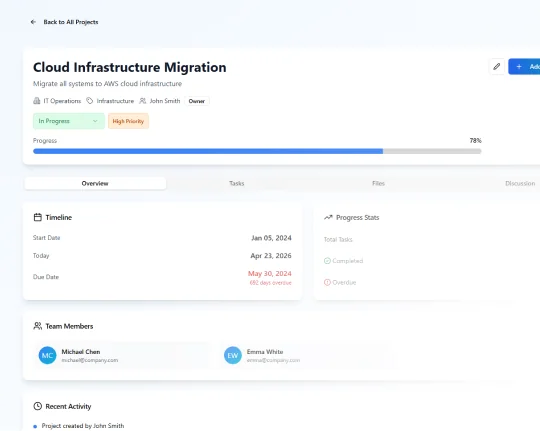Click the John Smith owner name
Viewport: 540px width, 431px height.
(x=165, y=101)
